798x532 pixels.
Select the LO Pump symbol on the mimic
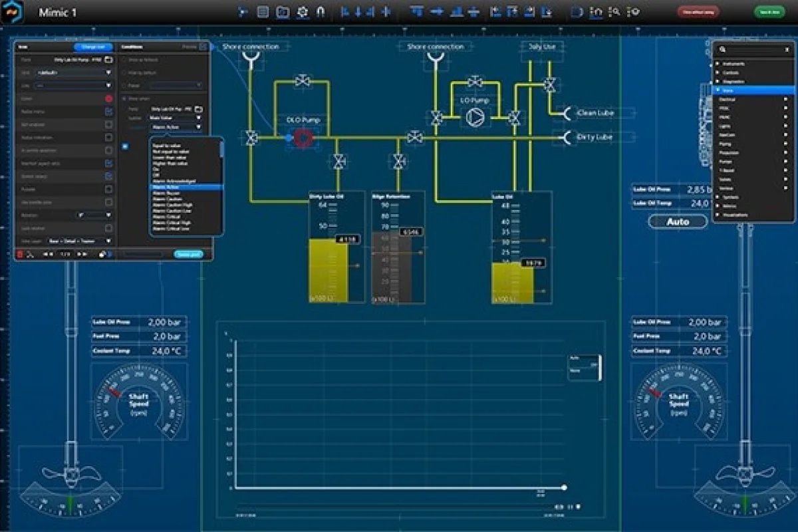[x=475, y=118]
